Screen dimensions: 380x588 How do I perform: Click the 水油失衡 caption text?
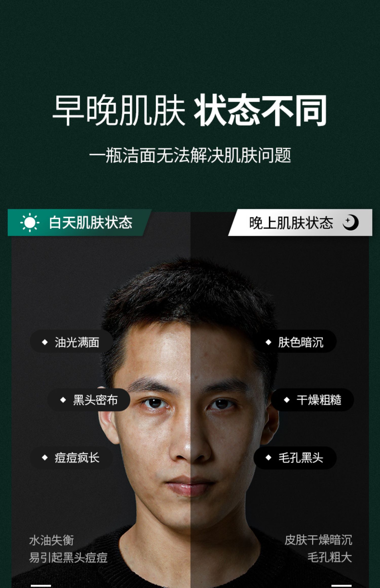pyautogui.click(x=51, y=540)
